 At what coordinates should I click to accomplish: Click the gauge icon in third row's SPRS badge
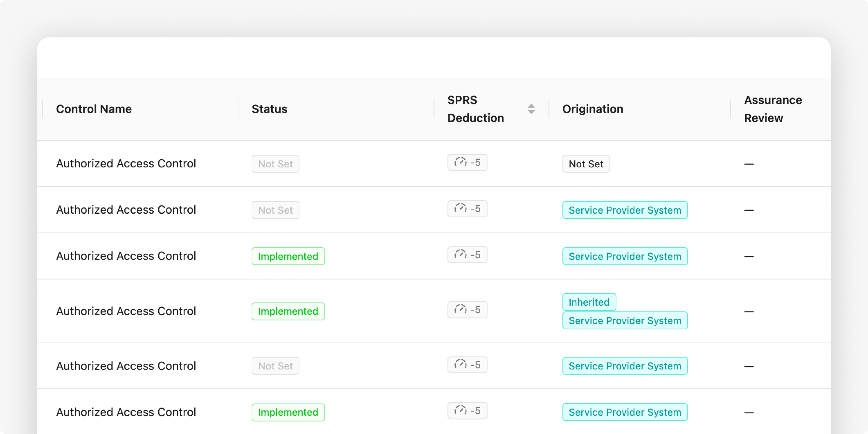click(x=460, y=254)
